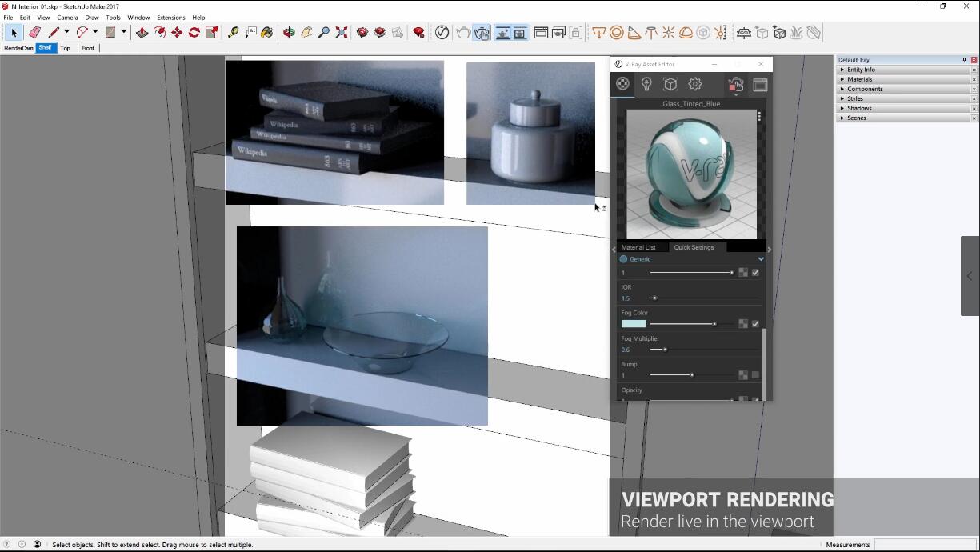Toggle the Fog Color checkbox
980x552 pixels.
pyautogui.click(x=755, y=324)
